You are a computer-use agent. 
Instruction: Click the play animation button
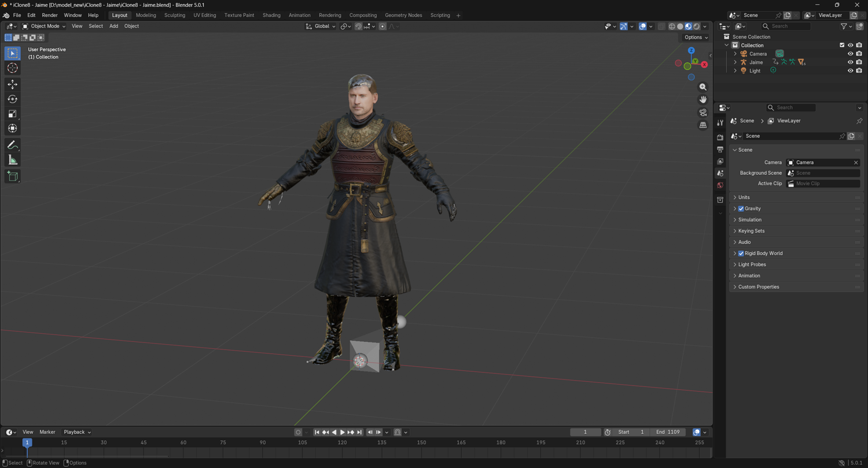click(x=343, y=432)
